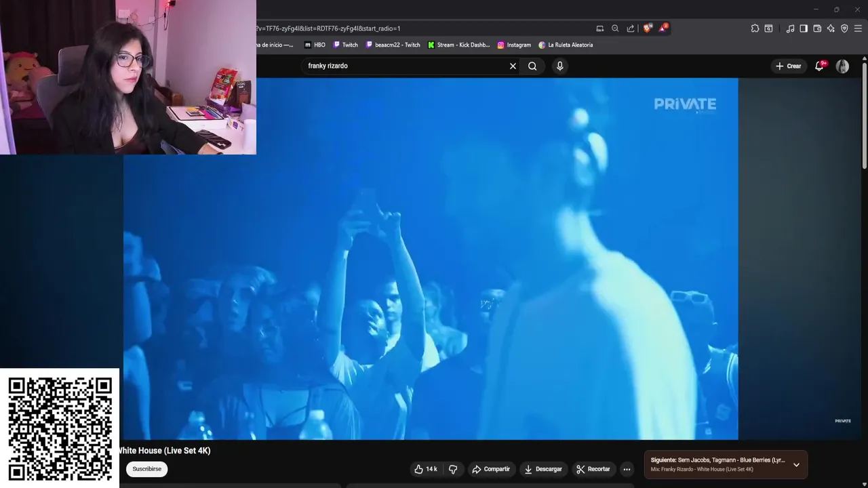This screenshot has height=488, width=868.
Task: Click the White House (Live Set 4K) title
Action: 164,451
